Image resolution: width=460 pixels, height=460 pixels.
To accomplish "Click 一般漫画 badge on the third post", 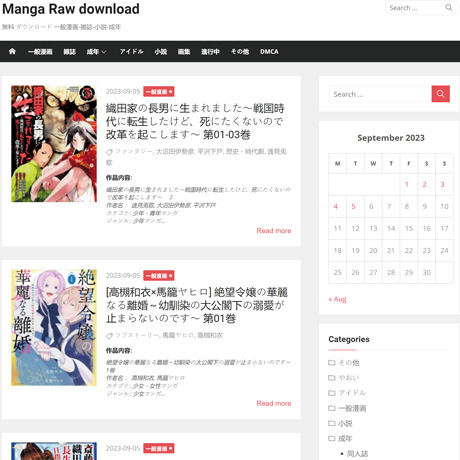I will point(159,448).
